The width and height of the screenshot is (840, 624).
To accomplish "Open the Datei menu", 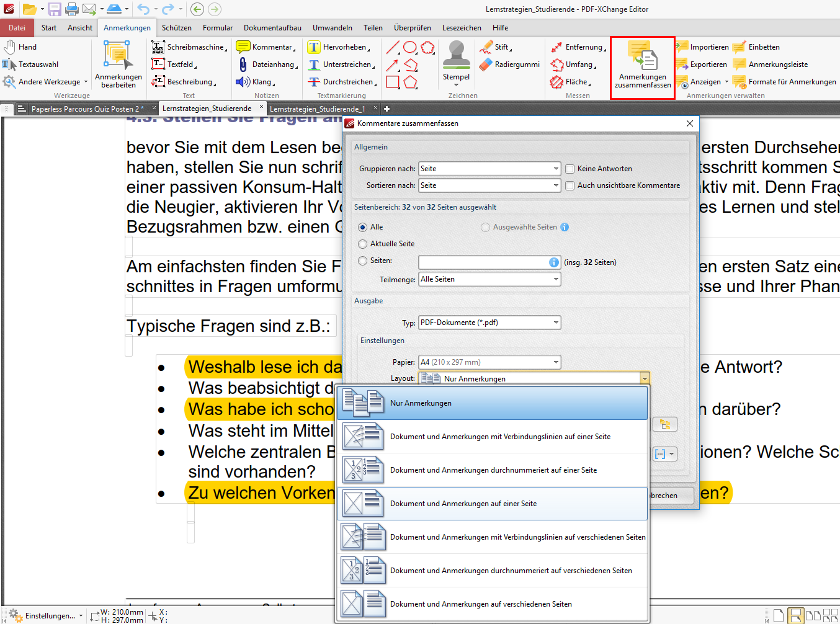I will coord(17,28).
